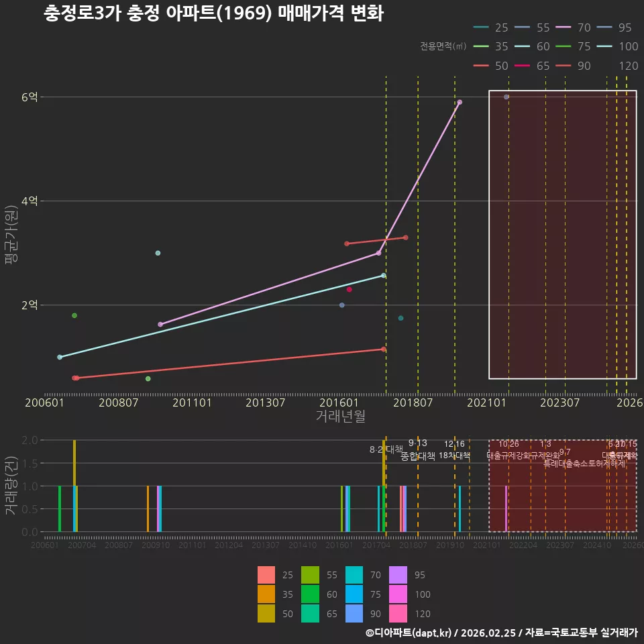Click the crimson data point near 2.3억
This screenshot has height=644, width=644.
pyautogui.click(x=349, y=290)
